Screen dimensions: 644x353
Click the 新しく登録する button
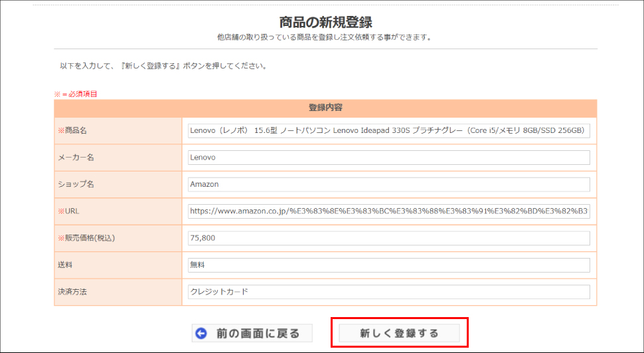[399, 333]
